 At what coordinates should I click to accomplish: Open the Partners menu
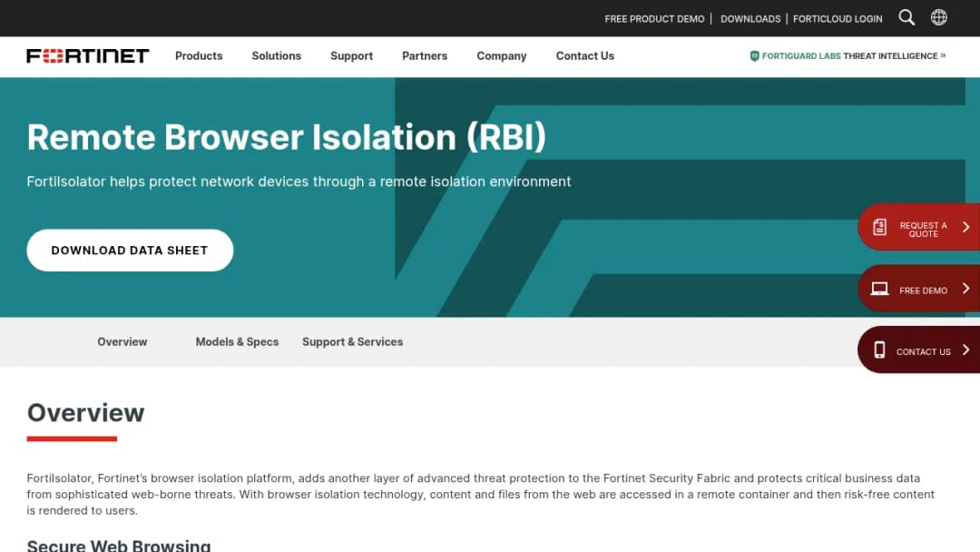425,55
